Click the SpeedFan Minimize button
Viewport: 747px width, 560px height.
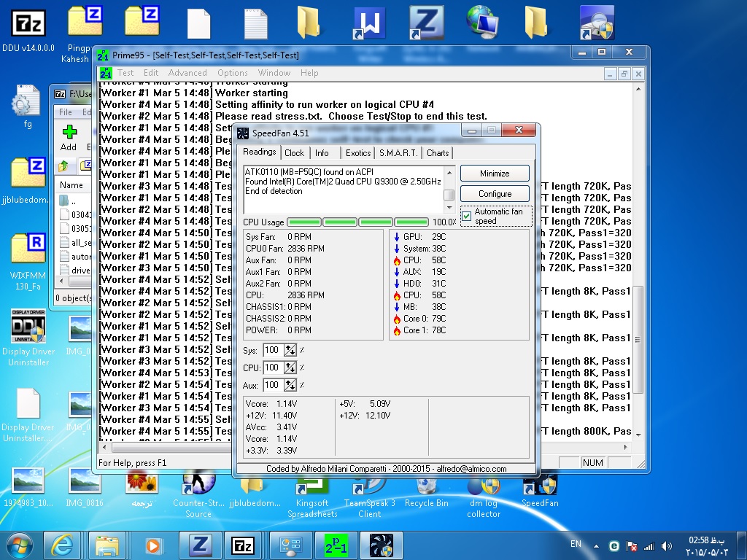pos(495,174)
